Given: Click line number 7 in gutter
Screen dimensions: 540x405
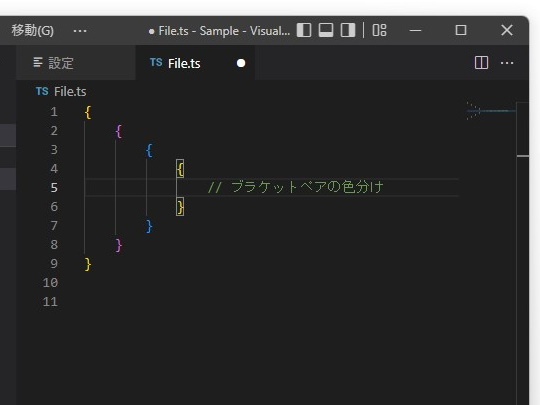Looking at the screenshot, I should [54, 226].
